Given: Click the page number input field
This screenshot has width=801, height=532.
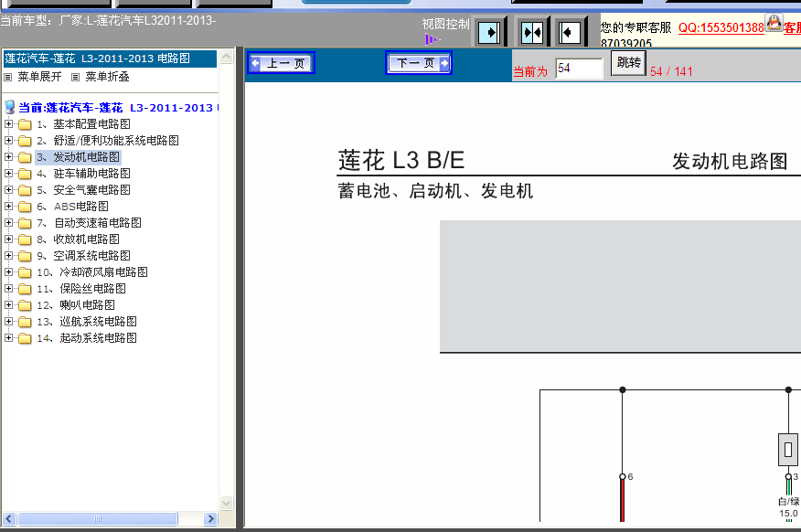Looking at the screenshot, I should click(x=580, y=68).
